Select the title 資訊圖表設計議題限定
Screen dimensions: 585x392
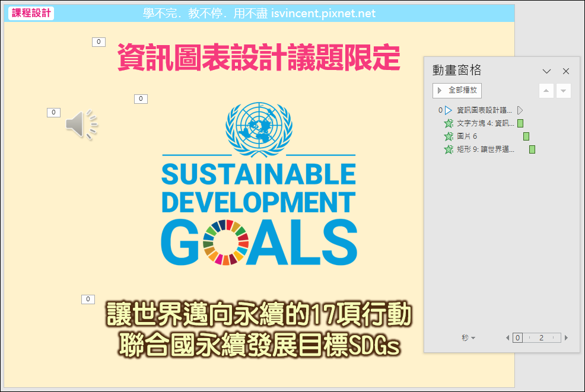point(259,58)
